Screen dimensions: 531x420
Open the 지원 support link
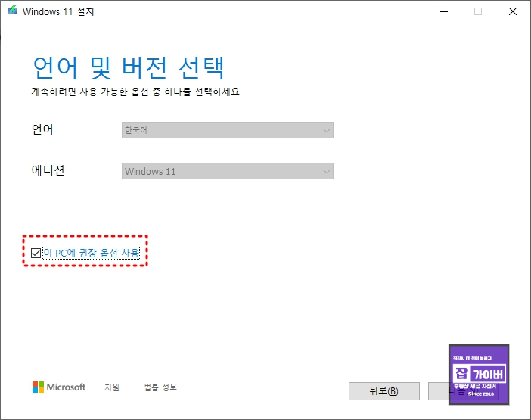(112, 387)
